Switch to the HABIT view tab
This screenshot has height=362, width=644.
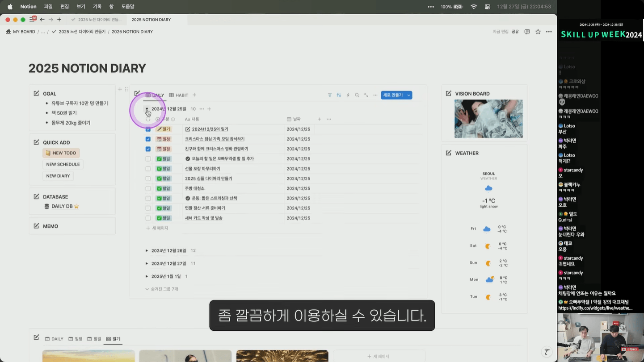[178, 95]
